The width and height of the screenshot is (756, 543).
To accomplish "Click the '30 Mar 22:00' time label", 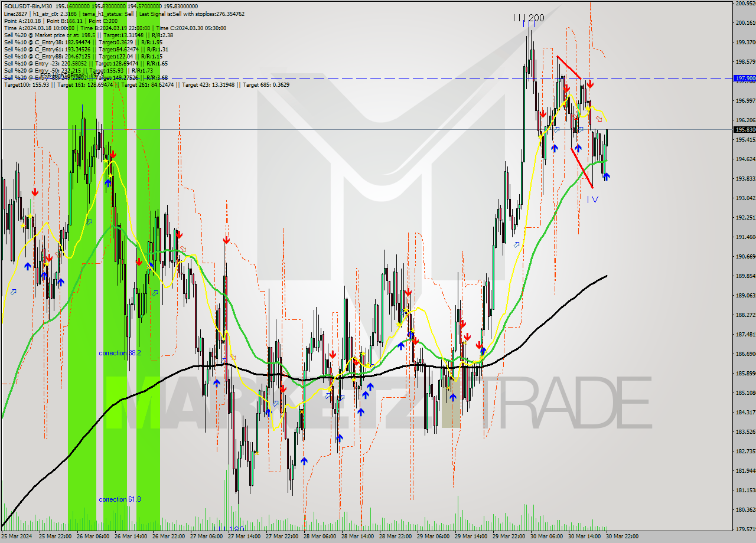I will pyautogui.click(x=623, y=537).
